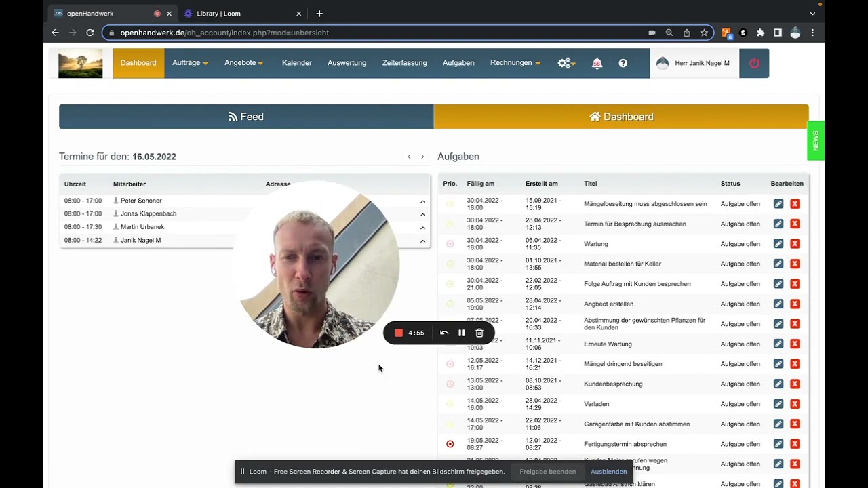Close the openHandwerk browser tab
This screenshot has width=868, height=488.
pos(170,14)
